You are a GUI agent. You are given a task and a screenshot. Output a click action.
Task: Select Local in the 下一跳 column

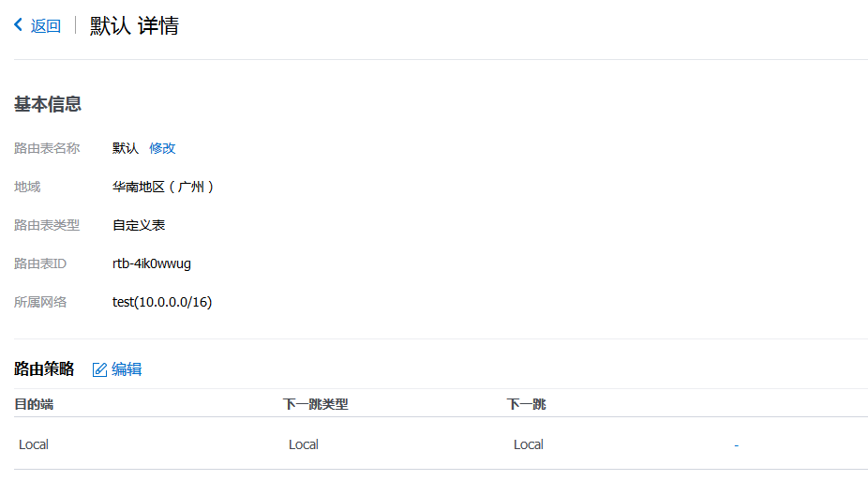(x=529, y=444)
